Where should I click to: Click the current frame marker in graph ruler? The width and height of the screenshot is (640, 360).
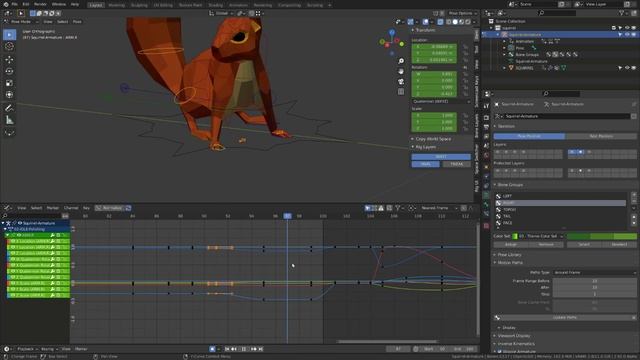(288, 216)
